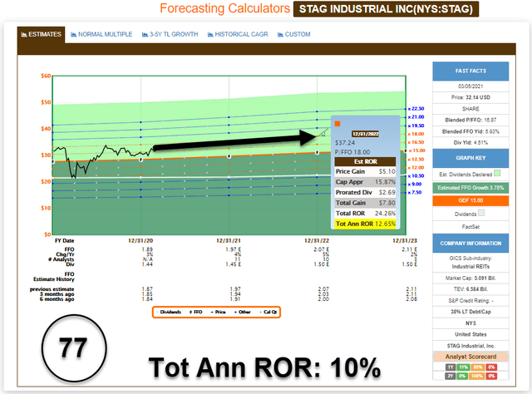This screenshot has height=394, width=532.
Task: Click the x 10.50 multiple label
Action: point(416,175)
